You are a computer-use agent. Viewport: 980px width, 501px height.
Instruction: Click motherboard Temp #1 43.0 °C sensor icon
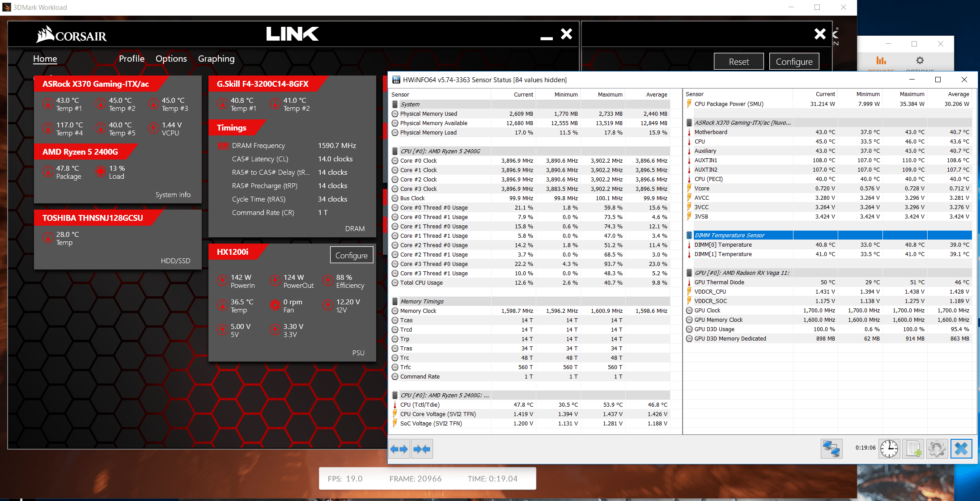[x=48, y=104]
